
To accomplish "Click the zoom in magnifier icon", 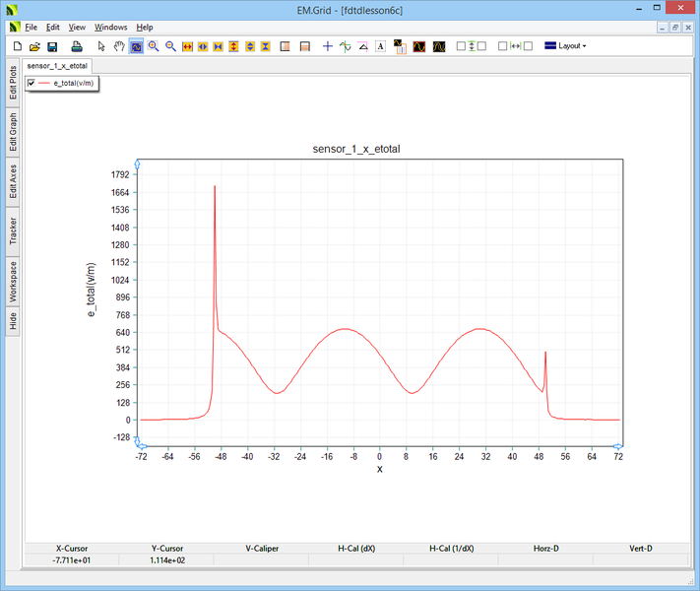I will 154,46.
